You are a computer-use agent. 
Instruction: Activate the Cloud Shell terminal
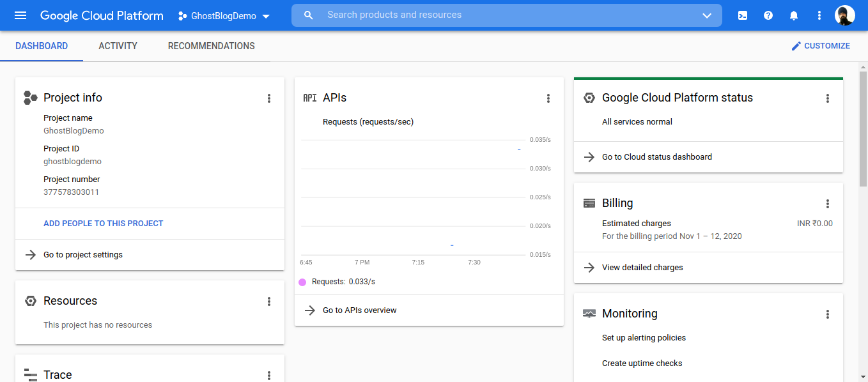click(742, 15)
